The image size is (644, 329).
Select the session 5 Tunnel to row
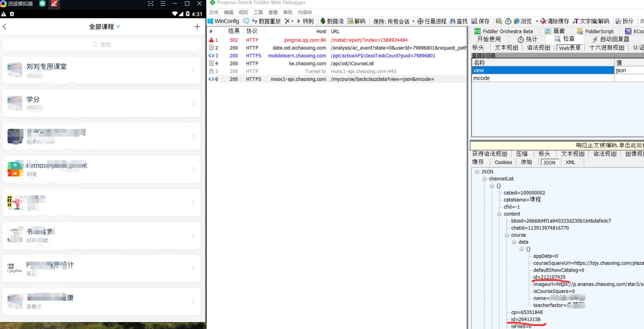[x=337, y=71]
